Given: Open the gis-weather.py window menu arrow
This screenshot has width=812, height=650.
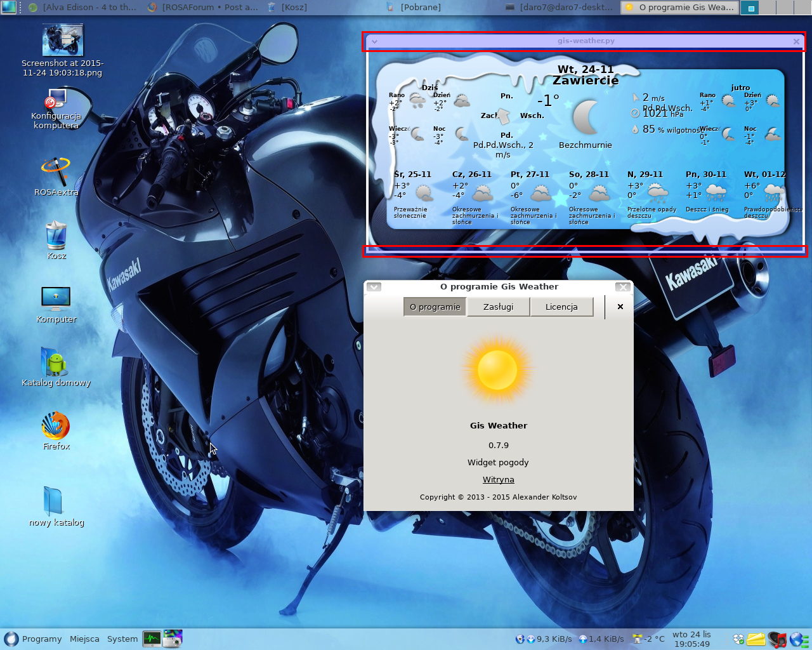Looking at the screenshot, I should click(374, 41).
